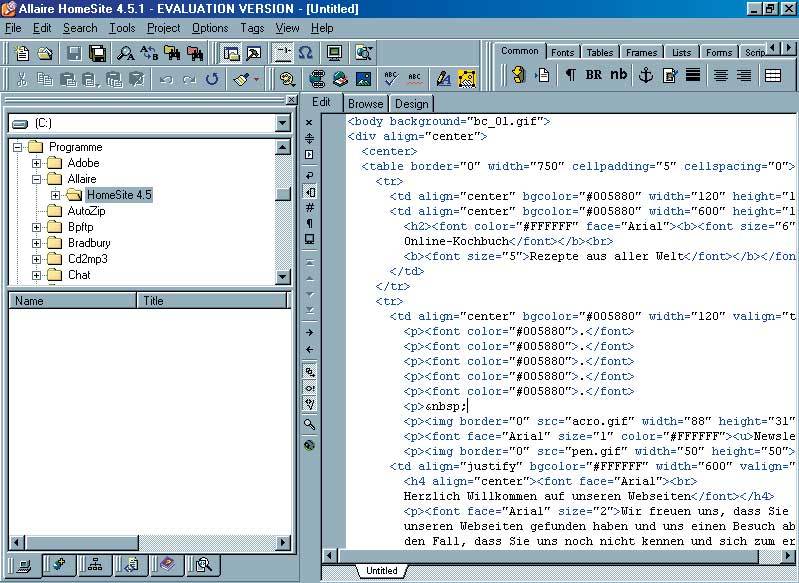This screenshot has height=583, width=799.
Task: Click the Center align tag icon
Action: click(x=720, y=75)
